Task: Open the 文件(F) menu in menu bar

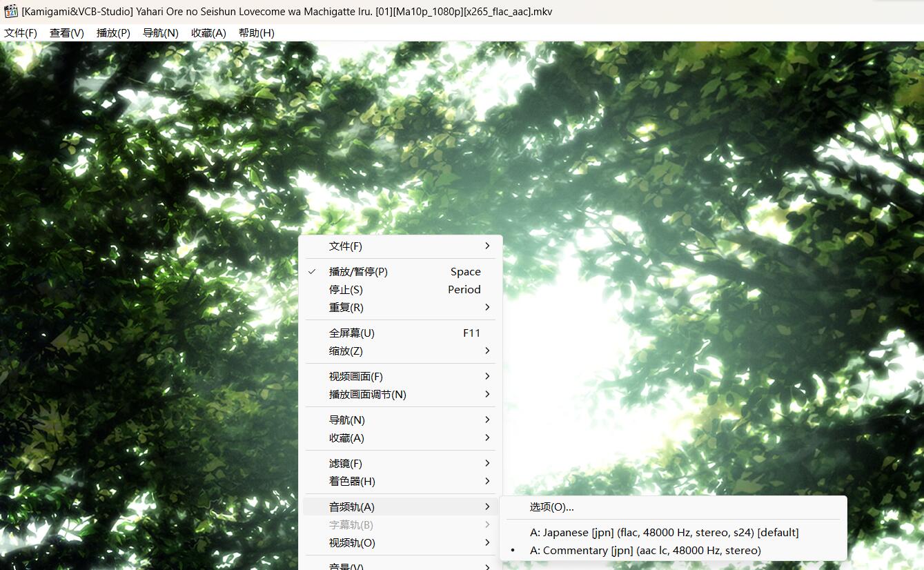Action: 21,32
